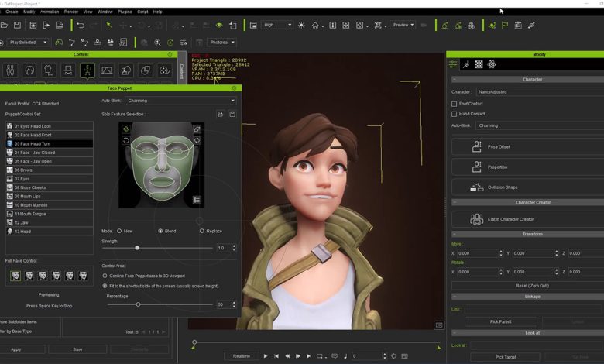Enable the Foot Contact checkbox
Screen dimensions: 604x364
point(455,104)
